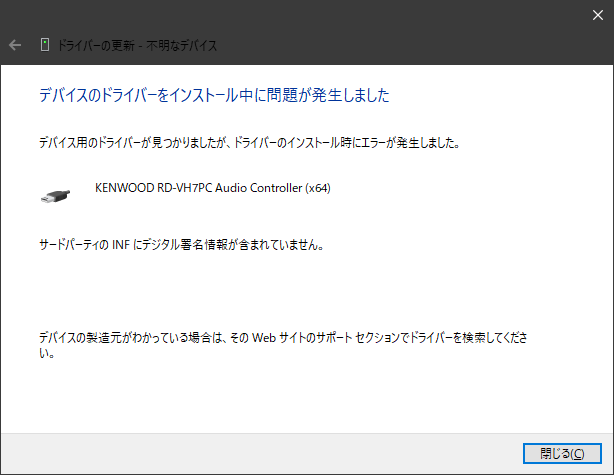Select the KENWOOD RD-VH7PC Audio Controller text
The height and width of the screenshot is (475, 614).
pos(213,188)
